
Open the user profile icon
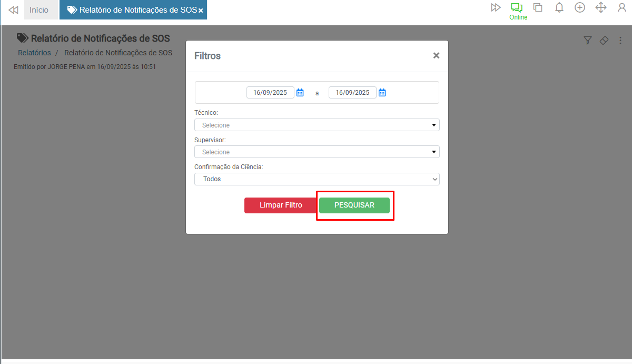(622, 7)
